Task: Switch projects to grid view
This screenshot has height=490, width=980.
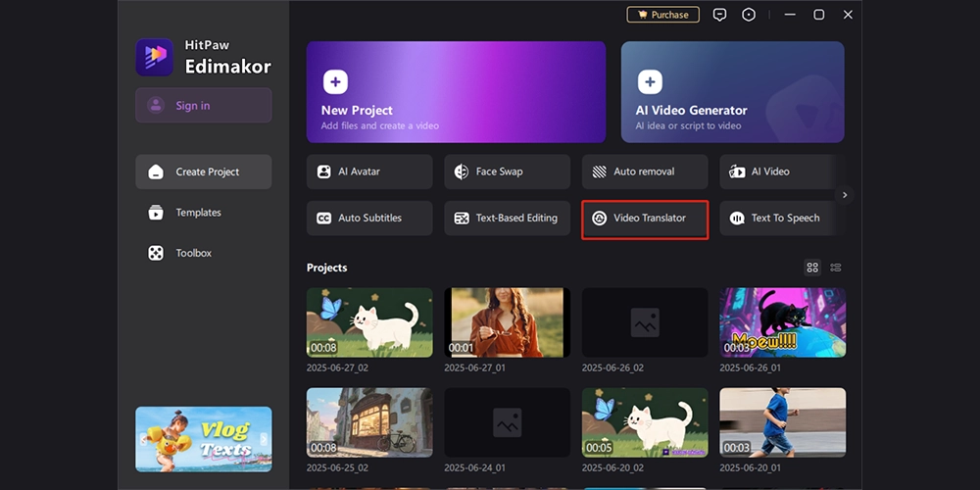Action: 812,268
